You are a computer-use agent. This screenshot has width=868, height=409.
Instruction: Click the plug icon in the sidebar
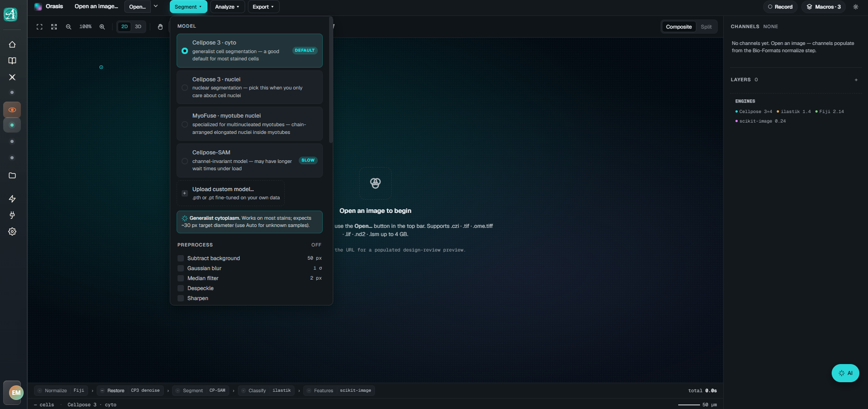[x=12, y=215]
